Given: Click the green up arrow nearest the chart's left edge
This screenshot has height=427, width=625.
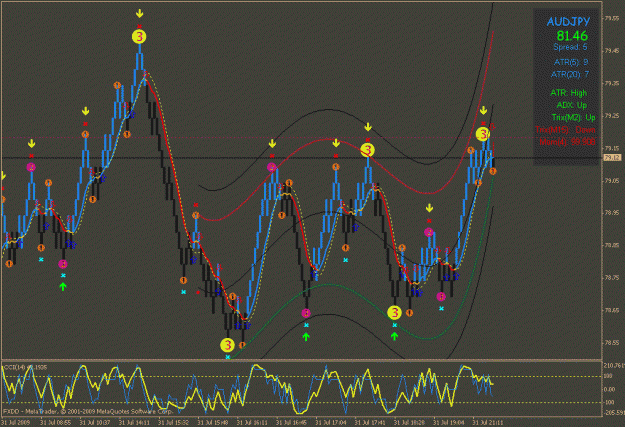Looking at the screenshot, I should click(x=63, y=286).
